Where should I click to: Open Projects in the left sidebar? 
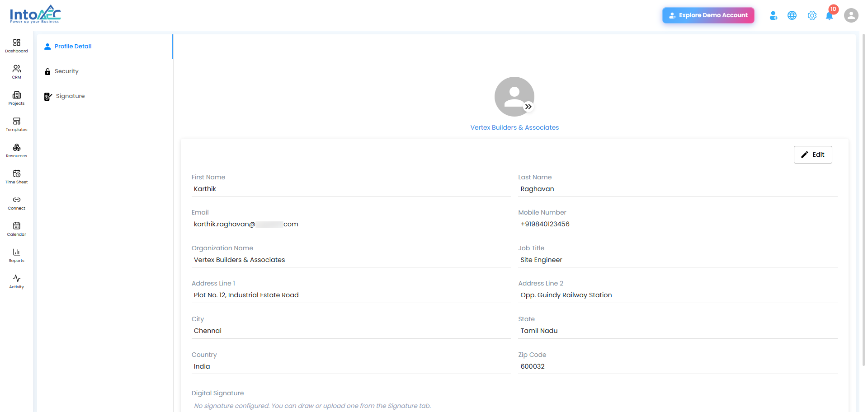pos(16,98)
